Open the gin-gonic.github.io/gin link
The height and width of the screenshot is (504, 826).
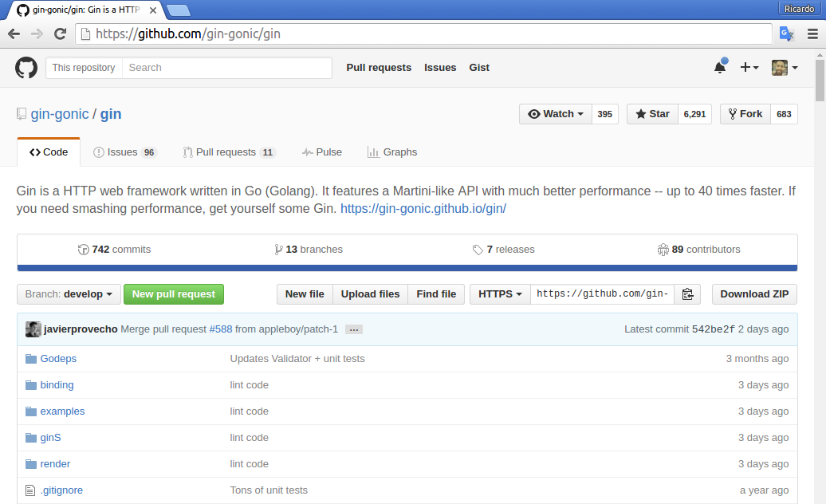tap(423, 209)
